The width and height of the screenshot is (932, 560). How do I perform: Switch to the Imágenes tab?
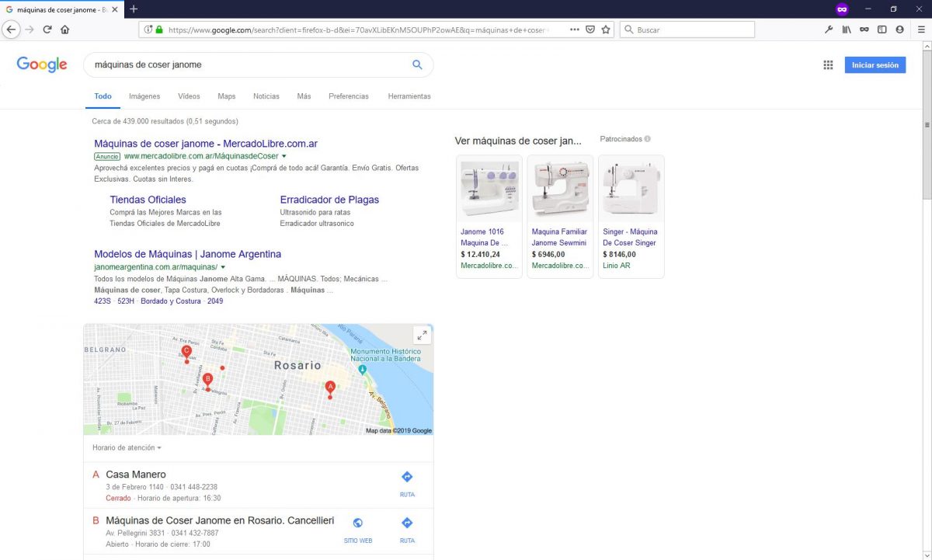[x=144, y=96]
